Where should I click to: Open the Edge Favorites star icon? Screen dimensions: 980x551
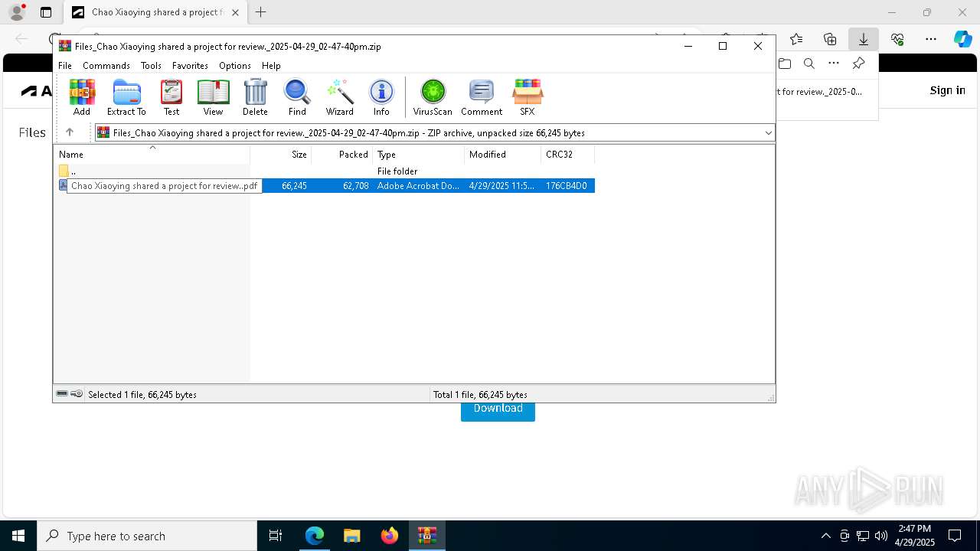tap(796, 39)
